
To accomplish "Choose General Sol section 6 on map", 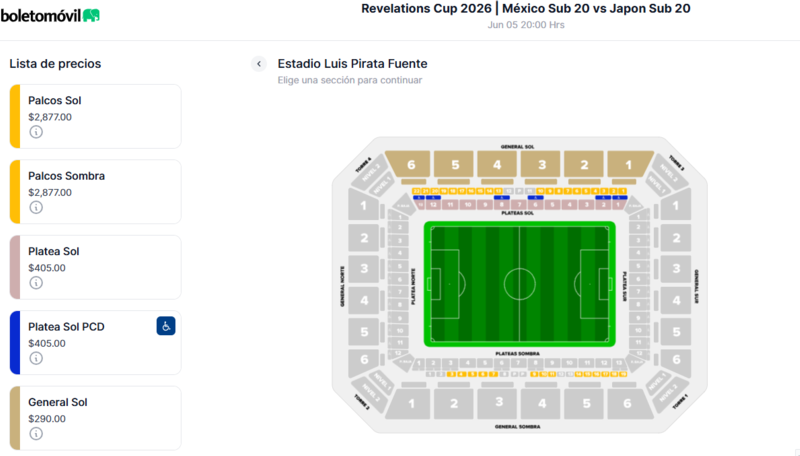I will pos(410,164).
